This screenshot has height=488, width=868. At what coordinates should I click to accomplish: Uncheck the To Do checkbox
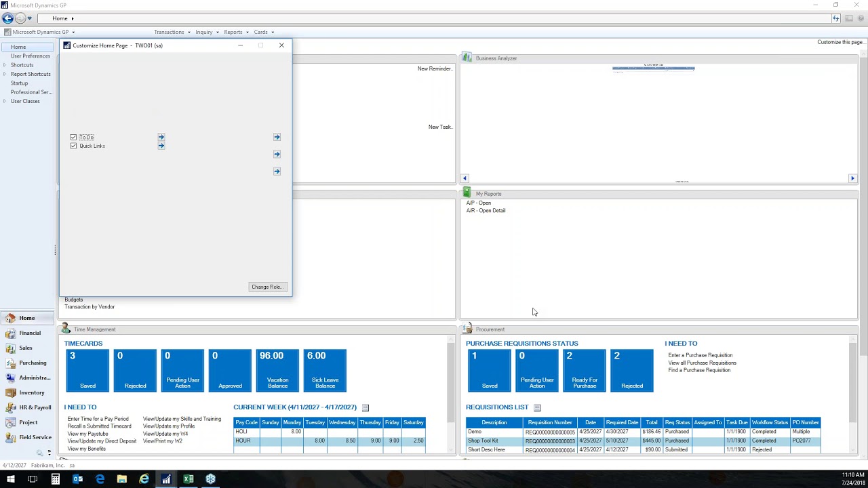[74, 138]
